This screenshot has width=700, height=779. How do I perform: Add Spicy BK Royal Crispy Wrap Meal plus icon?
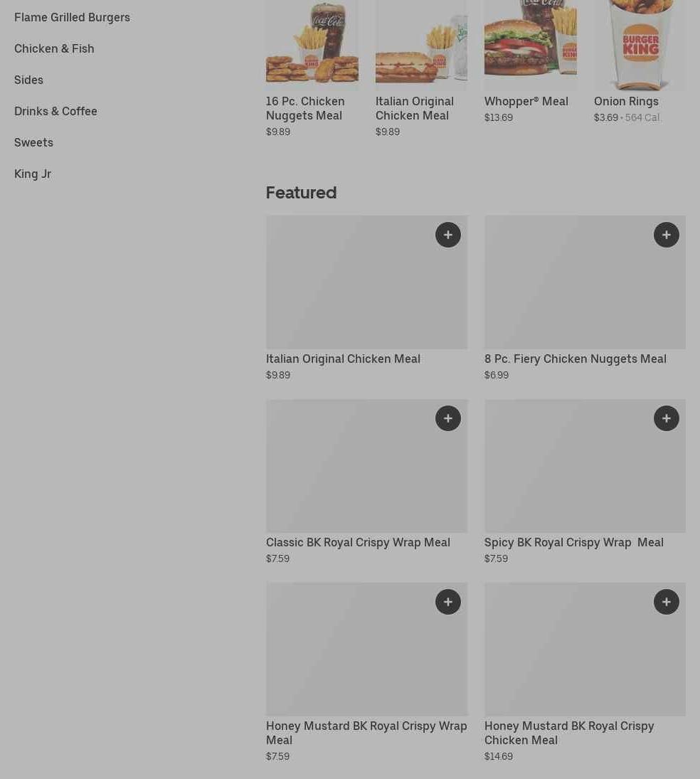coord(667,418)
